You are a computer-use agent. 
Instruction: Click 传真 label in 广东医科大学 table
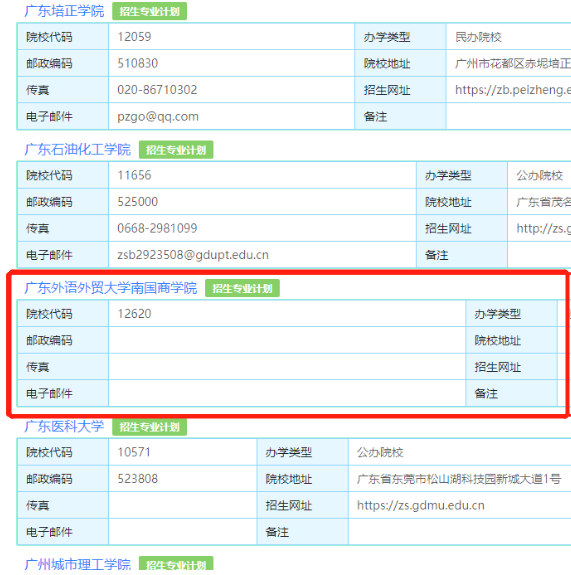point(37,506)
